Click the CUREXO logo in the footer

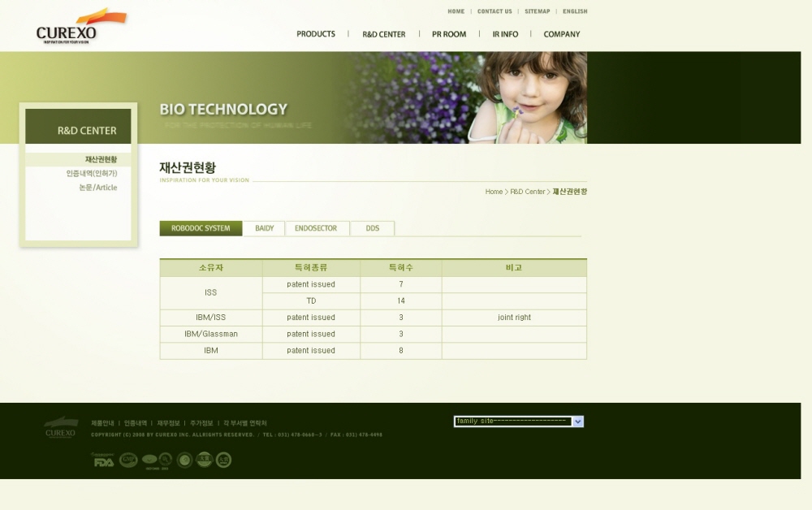click(61, 427)
